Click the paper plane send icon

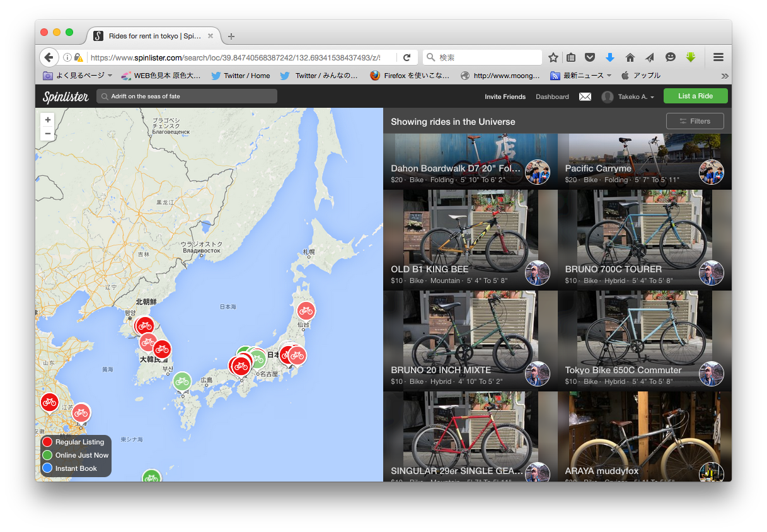tap(650, 57)
